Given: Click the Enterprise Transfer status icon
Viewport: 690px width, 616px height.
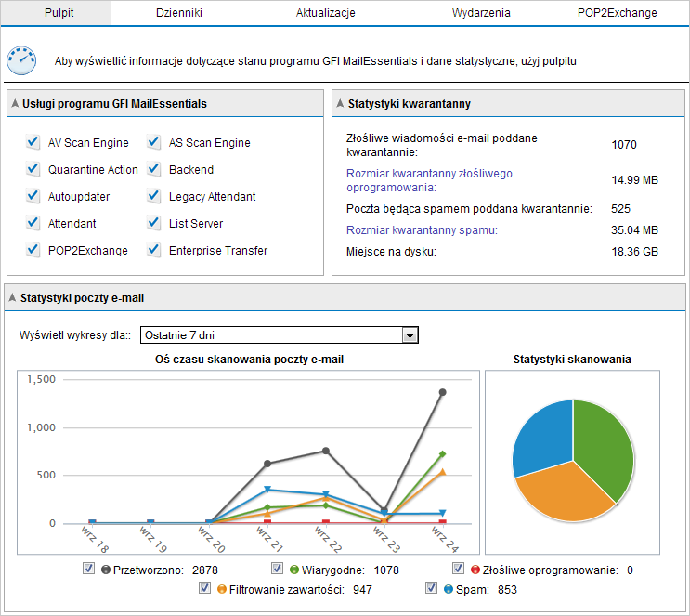Looking at the screenshot, I should (154, 251).
